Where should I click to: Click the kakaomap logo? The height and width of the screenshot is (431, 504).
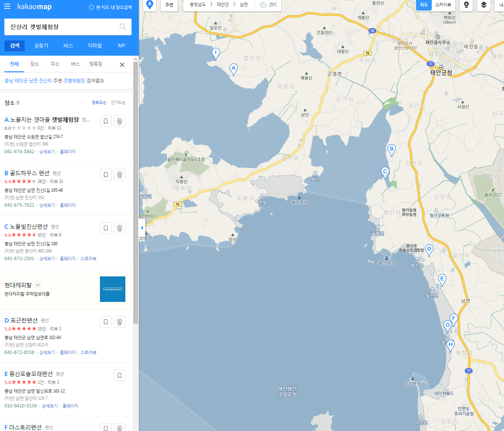[x=35, y=7]
